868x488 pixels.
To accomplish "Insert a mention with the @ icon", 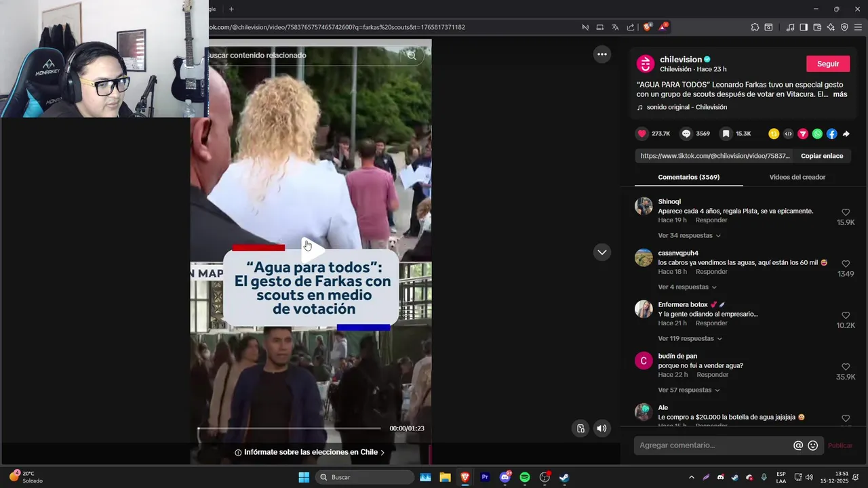I will [x=798, y=445].
